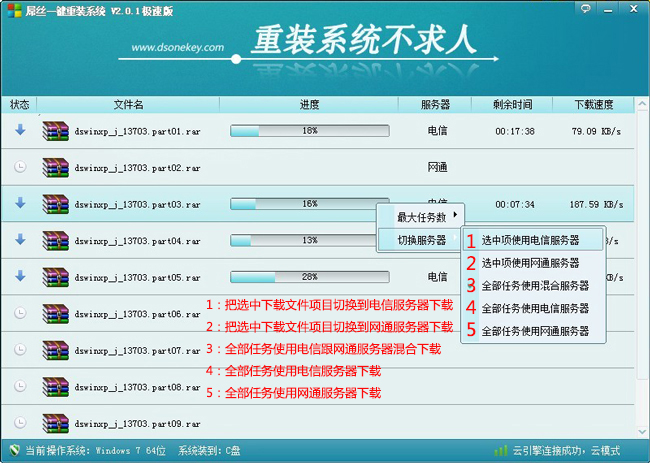Choose 全部任务使用混合服务器 from submenu
The height and width of the screenshot is (463, 650).
(533, 286)
